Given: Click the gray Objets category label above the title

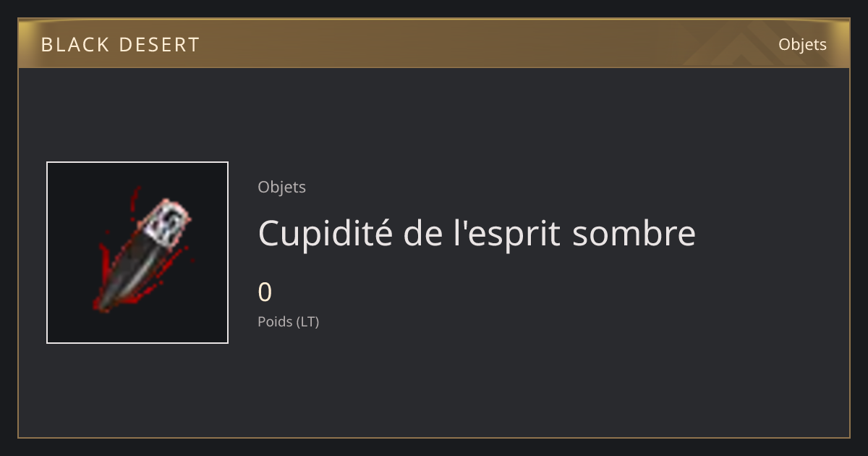Looking at the screenshot, I should [281, 187].
